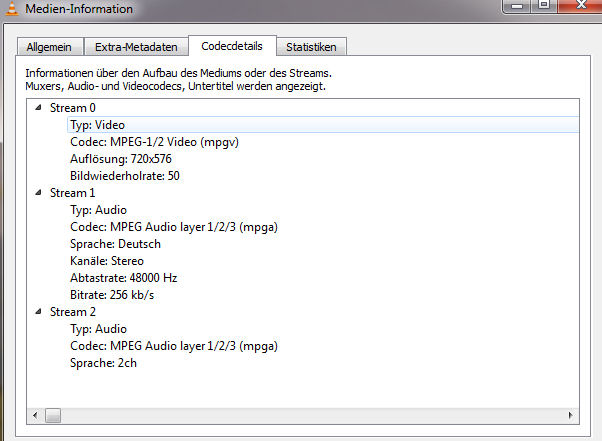Select the Typ: Video row

coord(97,125)
